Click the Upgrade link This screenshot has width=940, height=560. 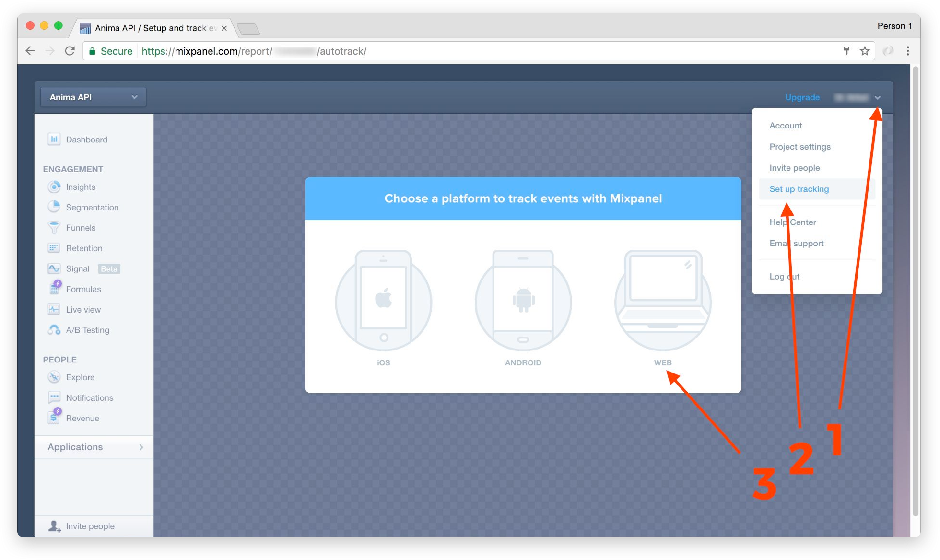tap(802, 97)
